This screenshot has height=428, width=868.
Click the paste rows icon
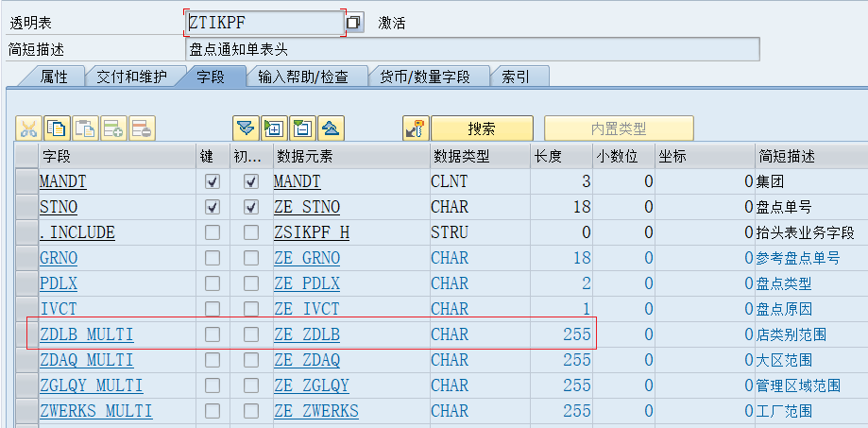85,128
